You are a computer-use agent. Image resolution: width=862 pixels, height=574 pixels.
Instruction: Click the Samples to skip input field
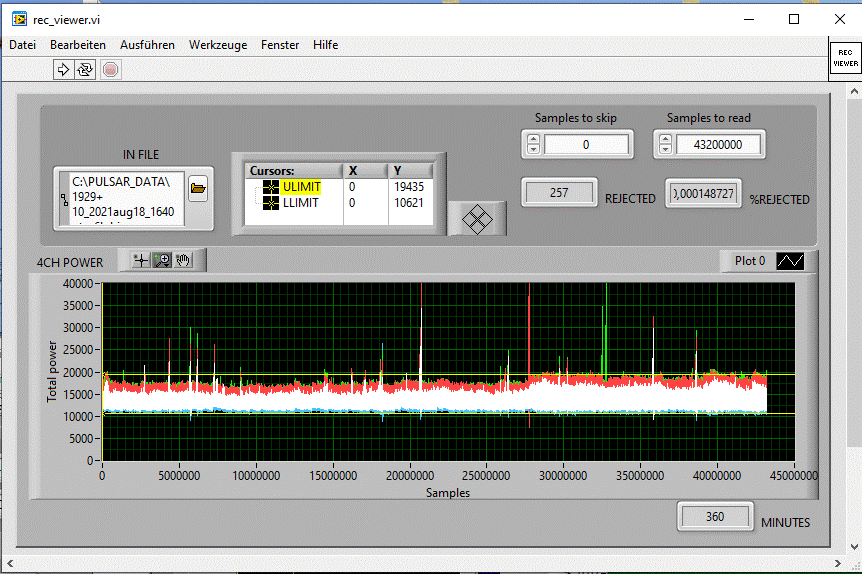[586, 145]
